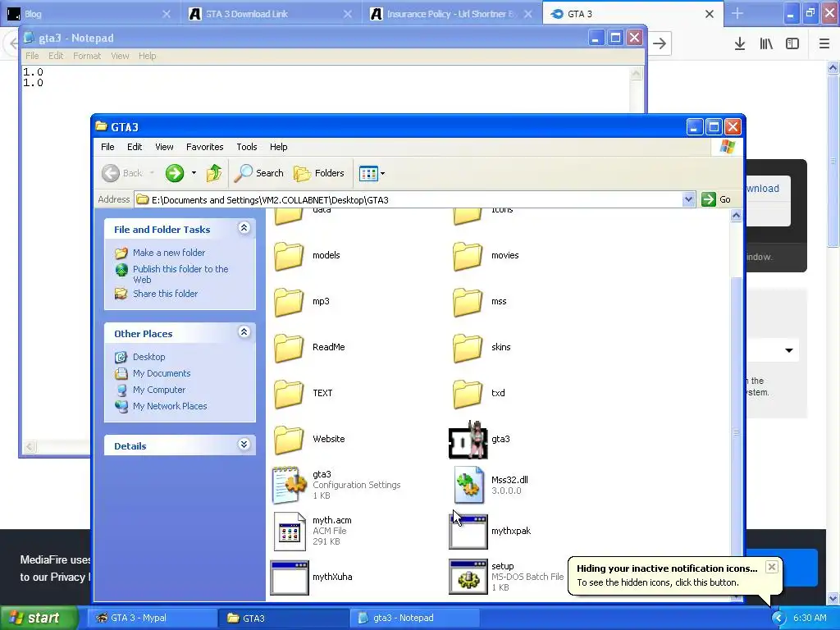Open a new browser tab
Screen dimensions: 840x630
tap(737, 14)
